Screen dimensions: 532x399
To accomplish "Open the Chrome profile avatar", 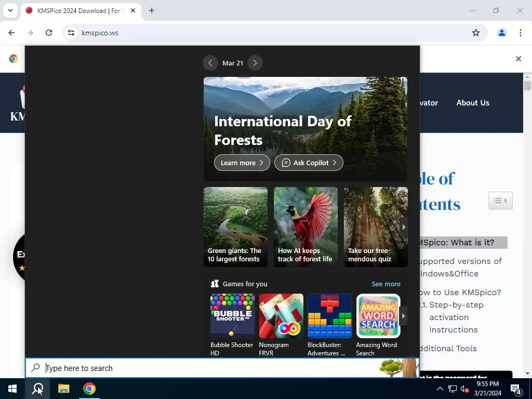I will [x=501, y=33].
